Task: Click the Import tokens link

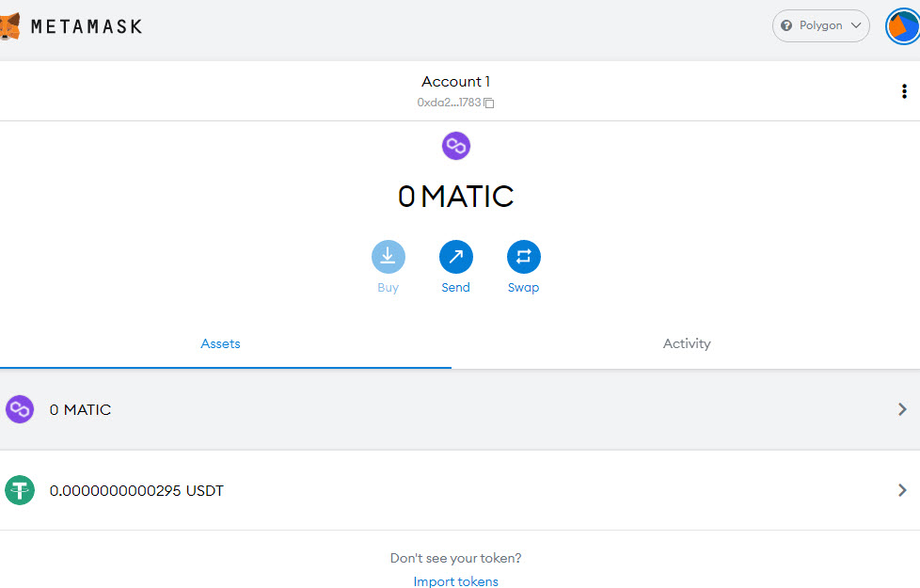Action: (x=456, y=581)
